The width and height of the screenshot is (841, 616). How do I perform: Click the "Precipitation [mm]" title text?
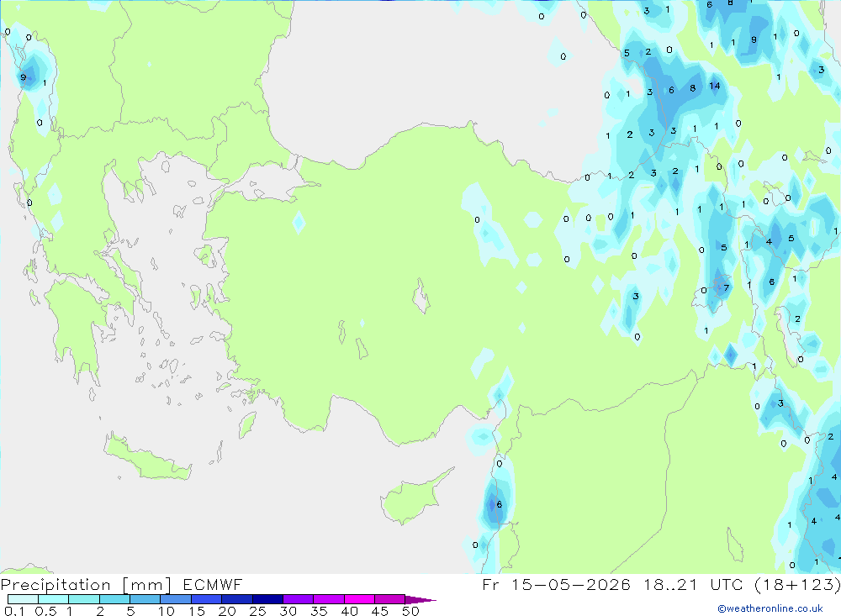click(86, 585)
